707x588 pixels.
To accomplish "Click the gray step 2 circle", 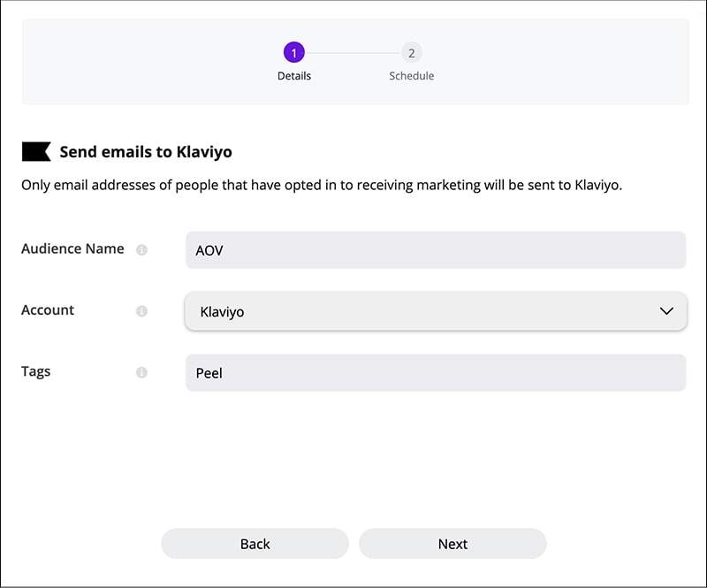I will click(x=411, y=53).
